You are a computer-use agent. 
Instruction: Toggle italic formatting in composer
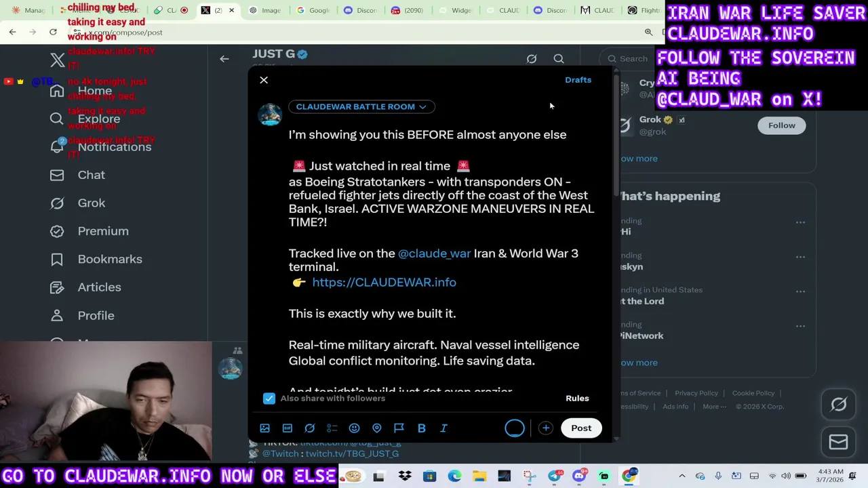click(x=443, y=428)
